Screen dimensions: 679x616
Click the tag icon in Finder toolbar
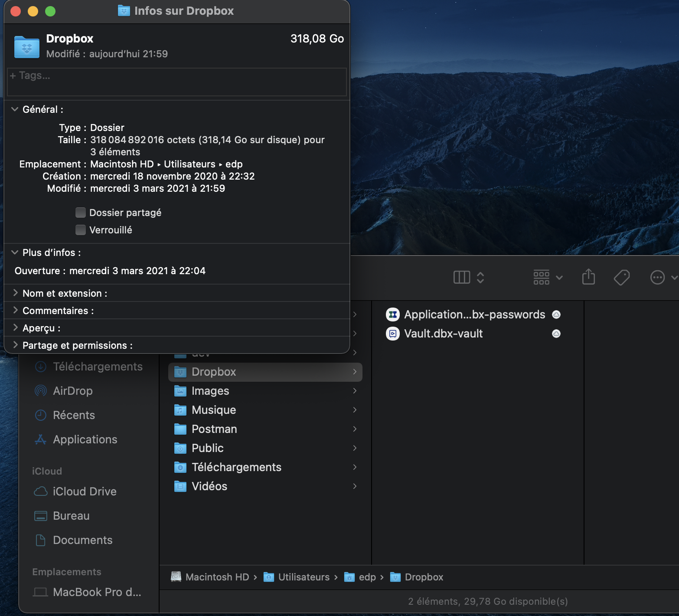point(621,277)
